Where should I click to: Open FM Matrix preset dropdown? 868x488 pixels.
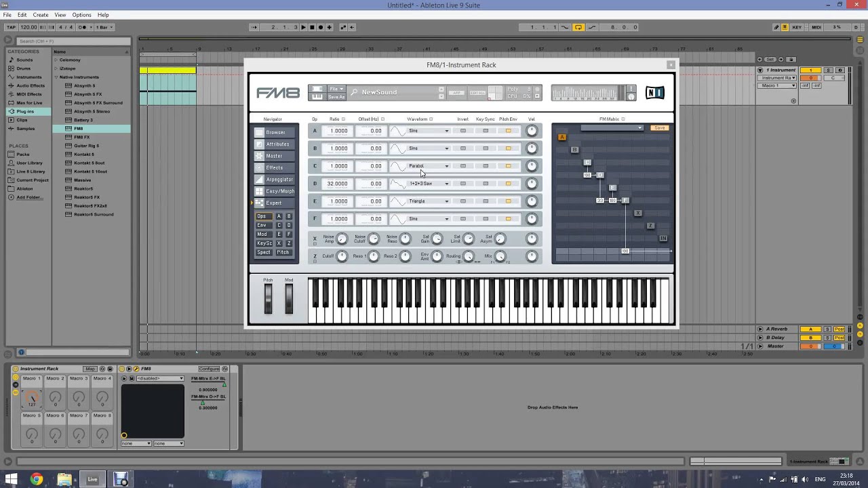tap(612, 127)
